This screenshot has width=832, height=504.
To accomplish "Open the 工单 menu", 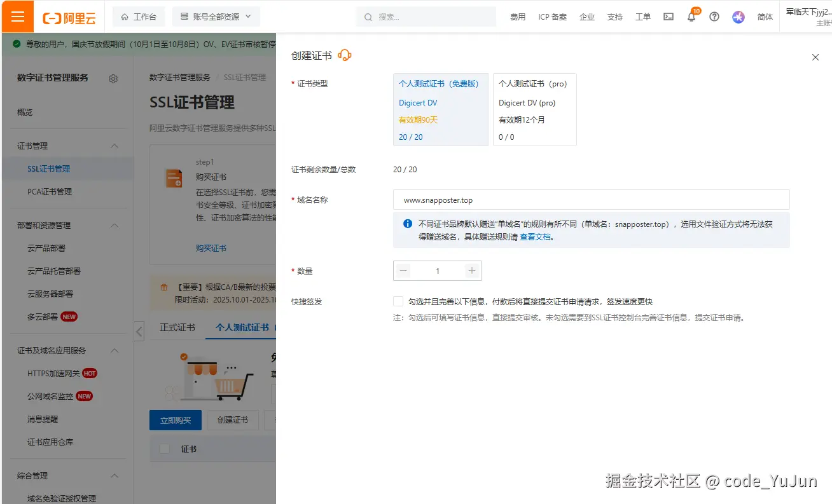I will (643, 17).
